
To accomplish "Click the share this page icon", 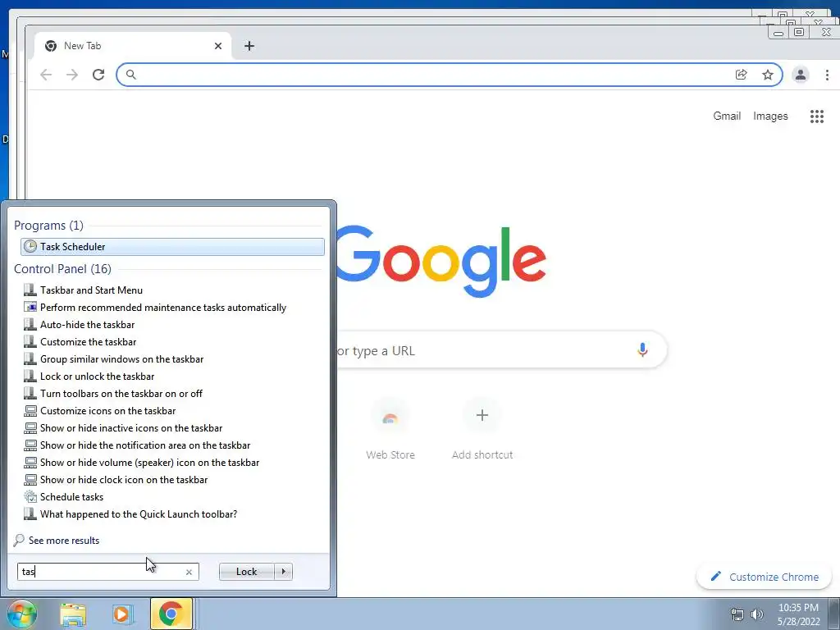I will 742,75.
